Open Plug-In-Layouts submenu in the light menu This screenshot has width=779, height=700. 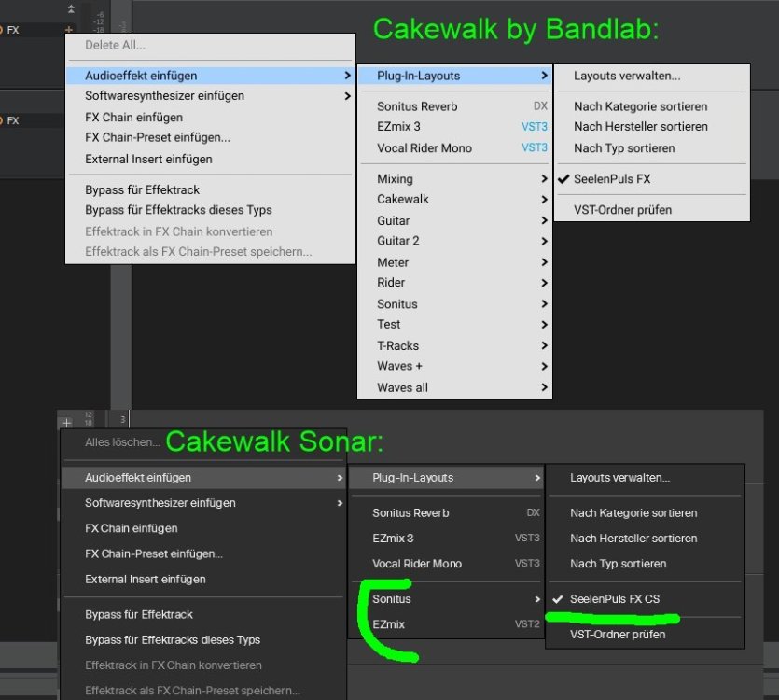tap(454, 76)
